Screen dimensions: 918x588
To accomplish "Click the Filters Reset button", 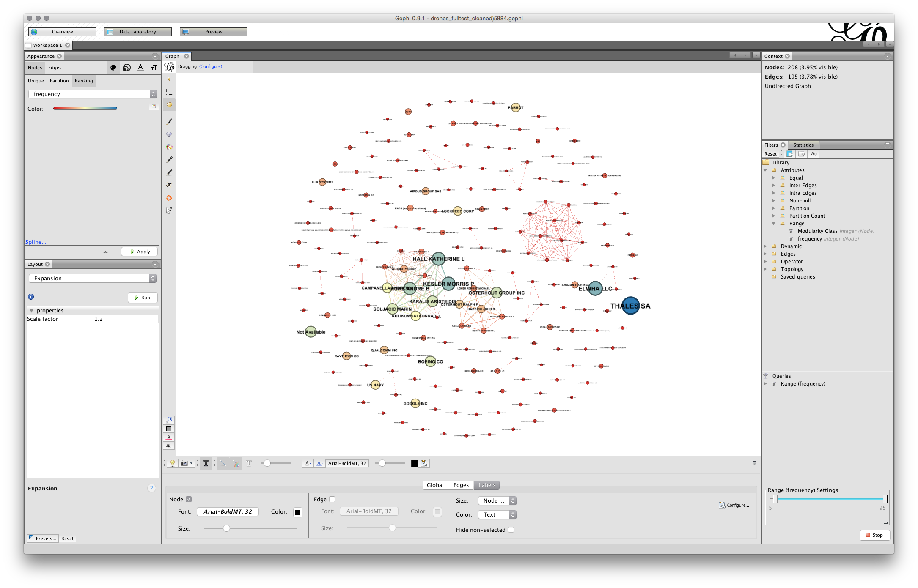I will click(770, 154).
